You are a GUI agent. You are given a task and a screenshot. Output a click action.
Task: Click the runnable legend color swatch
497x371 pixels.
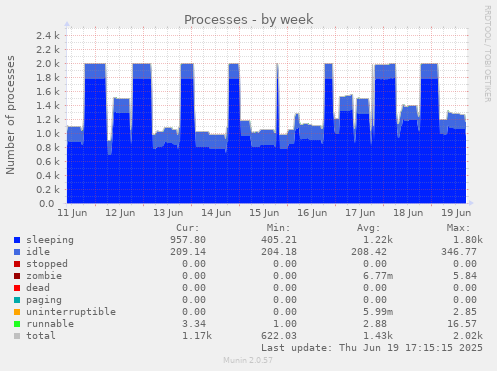(x=17, y=324)
